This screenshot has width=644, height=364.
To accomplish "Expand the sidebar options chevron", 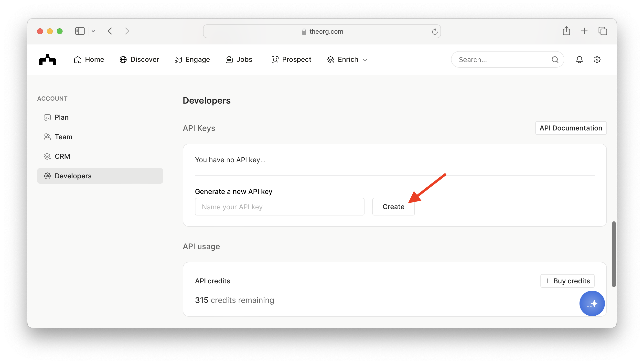I will pyautogui.click(x=93, y=31).
